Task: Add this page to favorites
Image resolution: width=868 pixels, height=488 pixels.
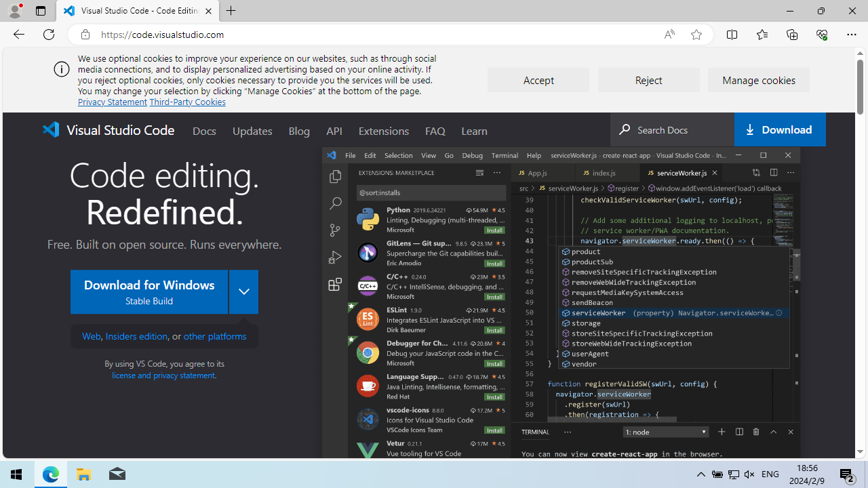Action: tap(696, 35)
